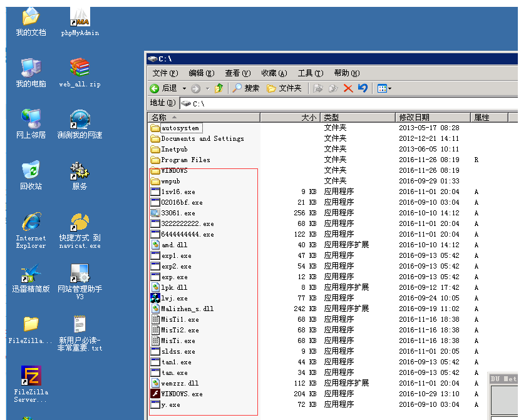Open the 工具(T) menu
Viewport: 531px width, 420px height.
click(310, 73)
